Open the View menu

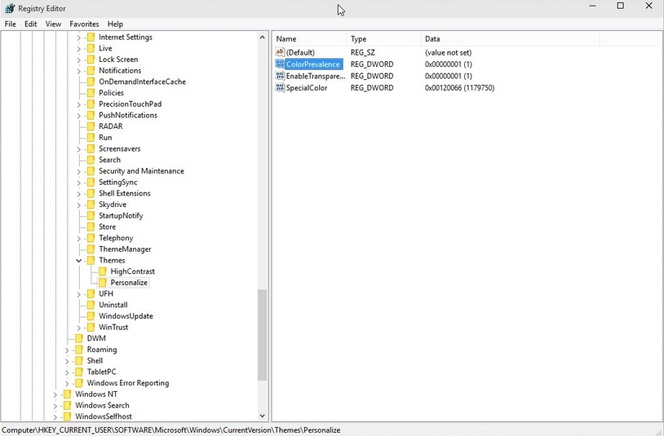tap(53, 24)
